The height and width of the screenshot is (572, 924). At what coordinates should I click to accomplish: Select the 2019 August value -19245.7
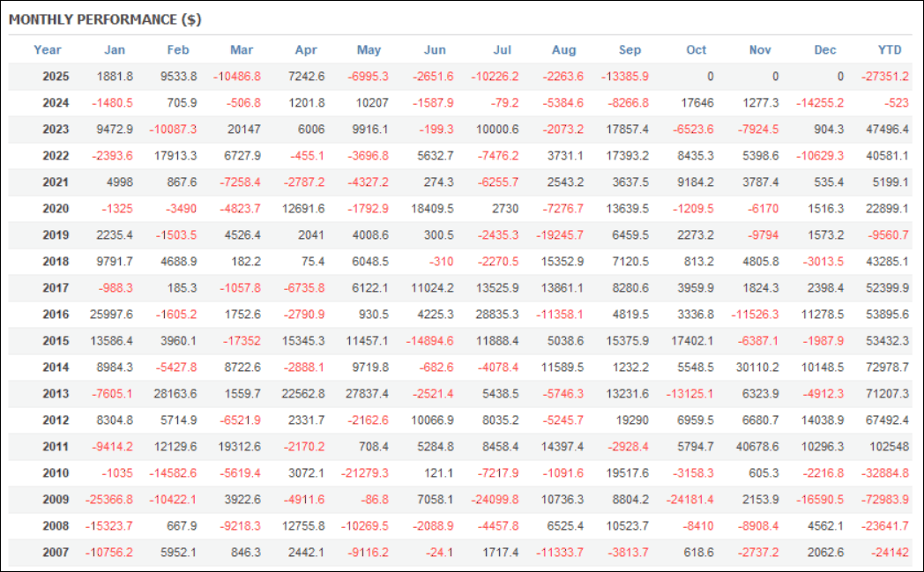point(561,235)
